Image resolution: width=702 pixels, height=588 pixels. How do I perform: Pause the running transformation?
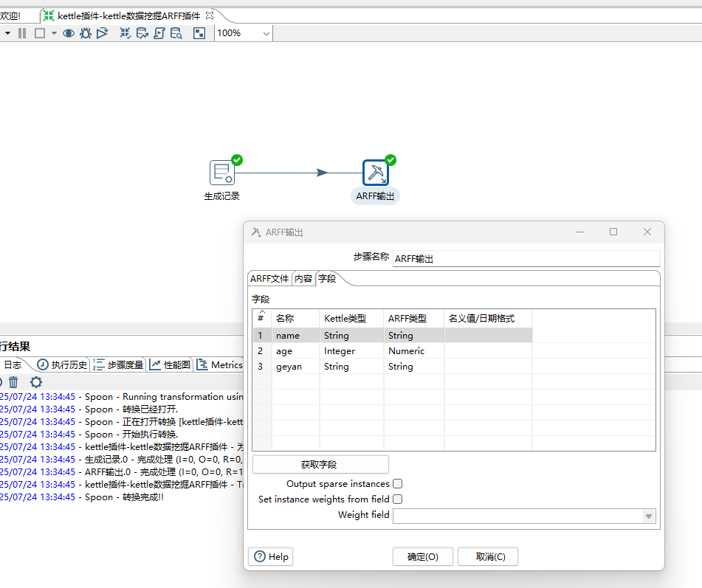coord(22,33)
